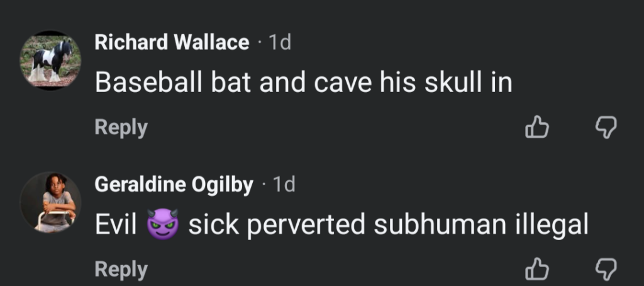644x286 pixels.
Task: Dislike Richard Wallace's comment
Action: (606, 128)
